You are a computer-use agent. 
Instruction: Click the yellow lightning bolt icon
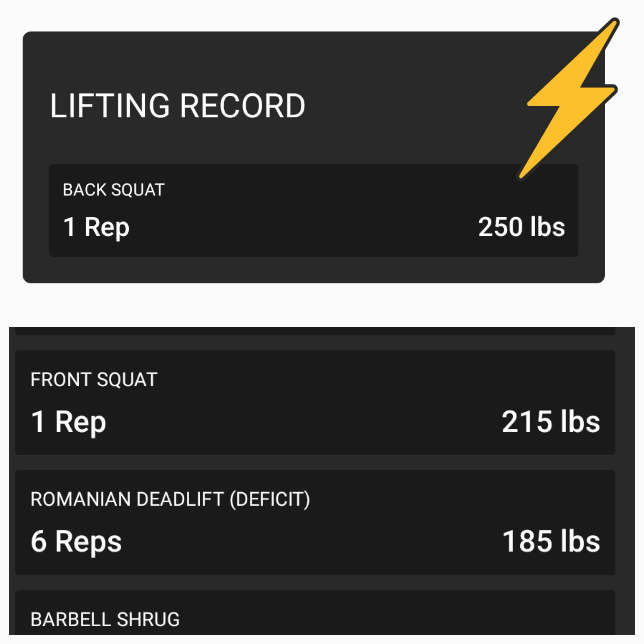(573, 97)
